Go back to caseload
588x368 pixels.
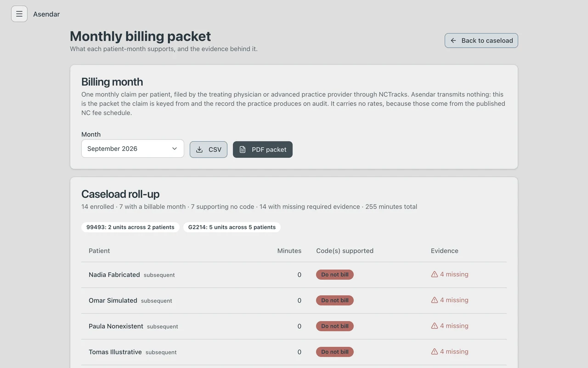tap(481, 40)
